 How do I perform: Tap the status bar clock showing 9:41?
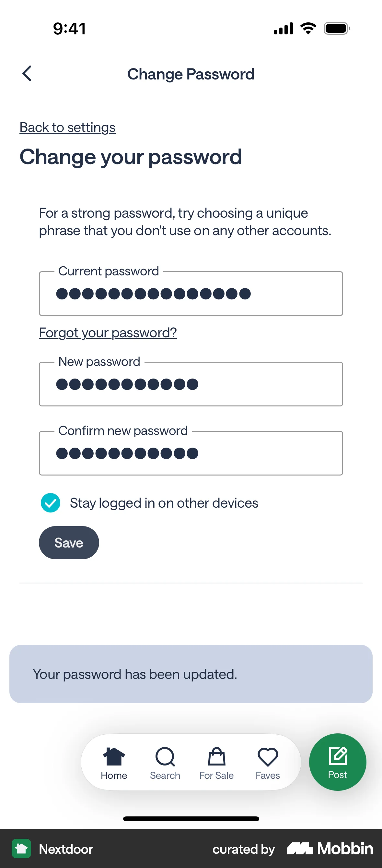tap(69, 28)
